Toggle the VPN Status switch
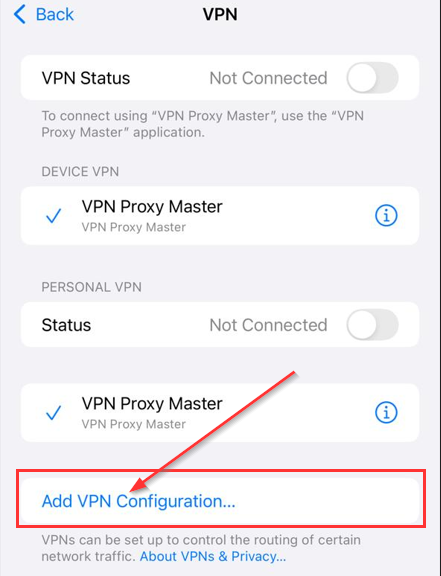 pos(372,78)
